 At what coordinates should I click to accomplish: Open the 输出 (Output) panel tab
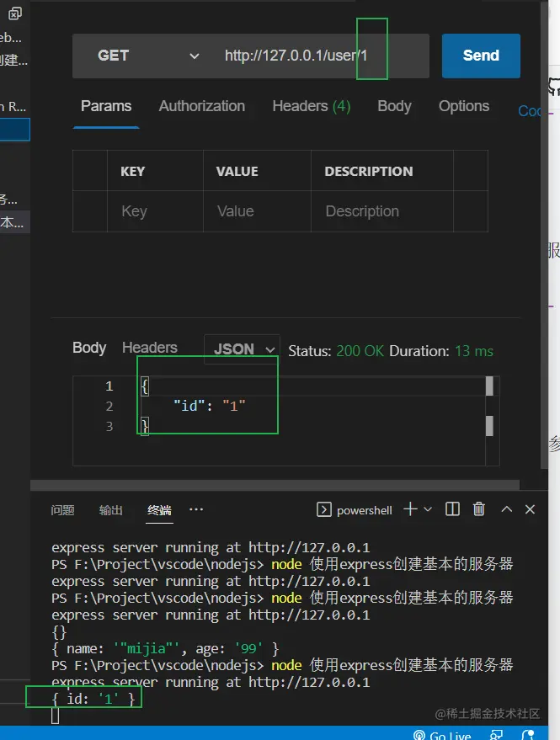tap(110, 510)
